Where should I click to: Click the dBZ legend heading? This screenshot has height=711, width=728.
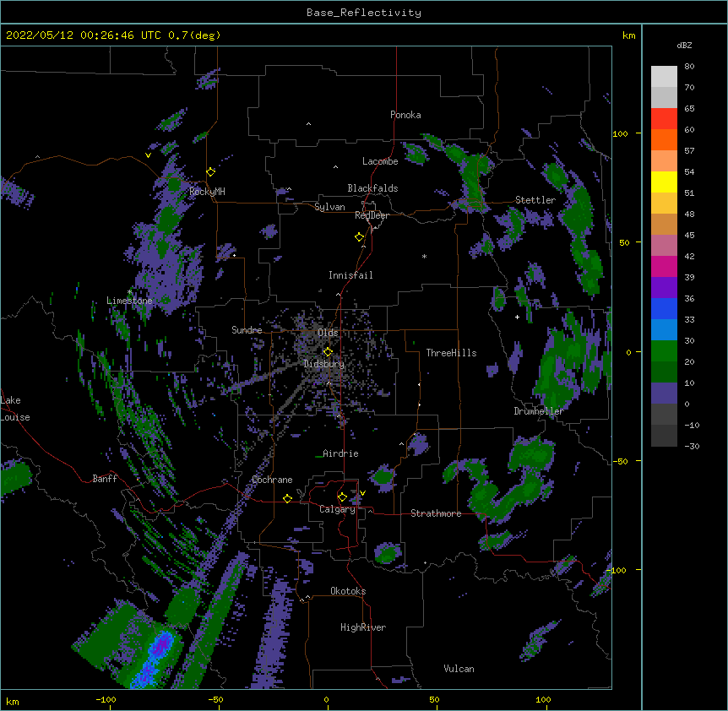point(684,45)
